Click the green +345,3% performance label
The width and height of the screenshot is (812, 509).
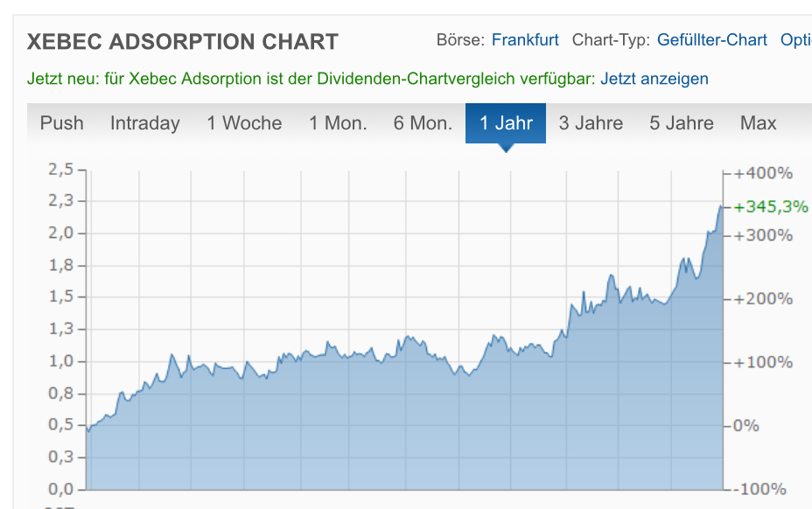click(771, 207)
